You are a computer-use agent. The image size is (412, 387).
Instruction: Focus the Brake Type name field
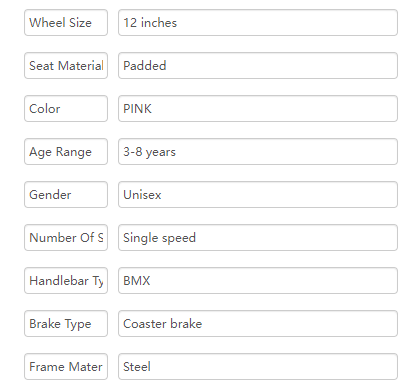[66, 324]
